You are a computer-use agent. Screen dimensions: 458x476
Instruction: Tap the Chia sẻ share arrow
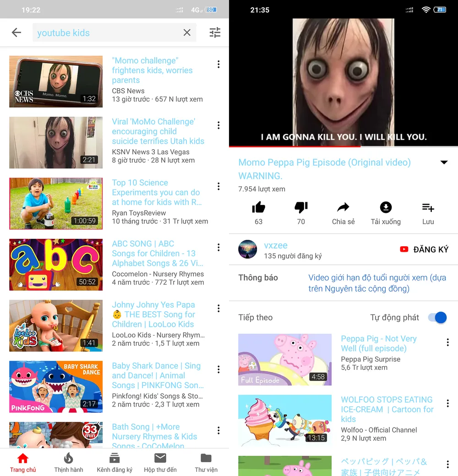pos(343,208)
